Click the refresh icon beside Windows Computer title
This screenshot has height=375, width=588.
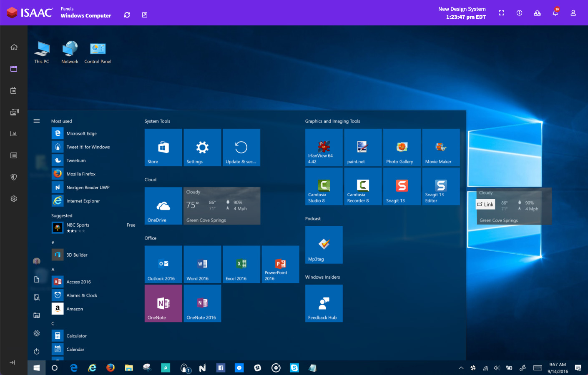(127, 15)
